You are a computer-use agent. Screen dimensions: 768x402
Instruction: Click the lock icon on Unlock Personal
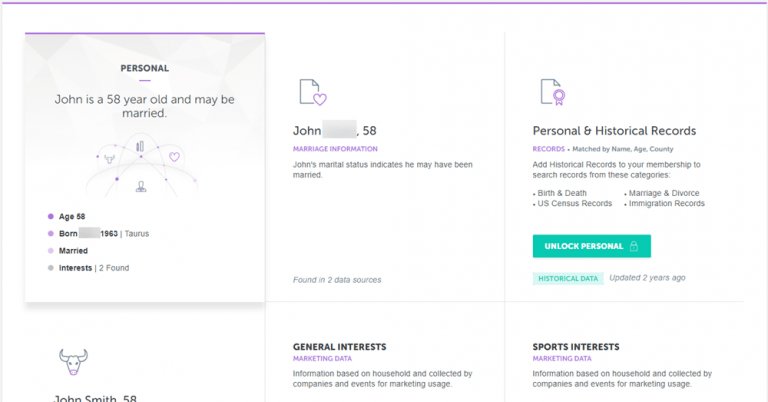pyautogui.click(x=634, y=246)
